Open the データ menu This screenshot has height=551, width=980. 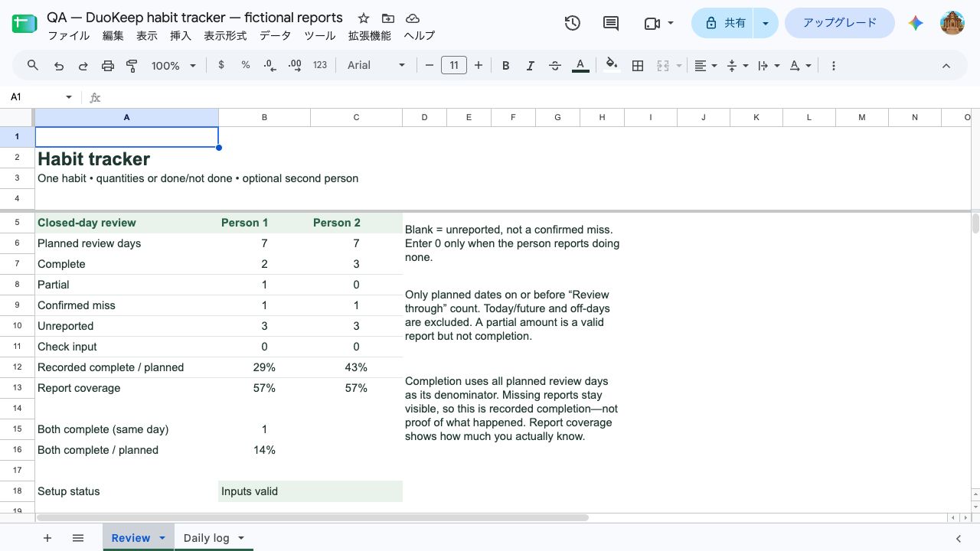click(275, 35)
